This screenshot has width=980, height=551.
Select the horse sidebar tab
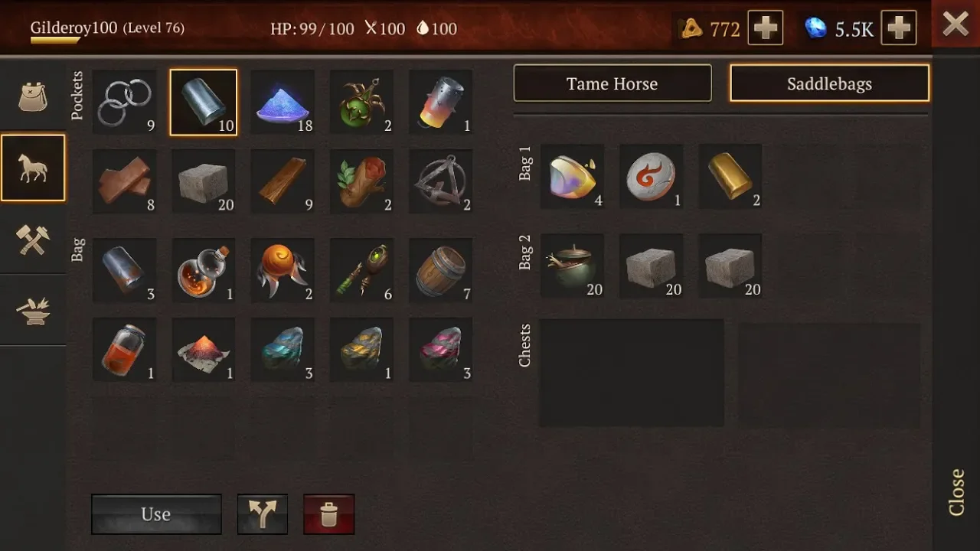[x=33, y=168]
